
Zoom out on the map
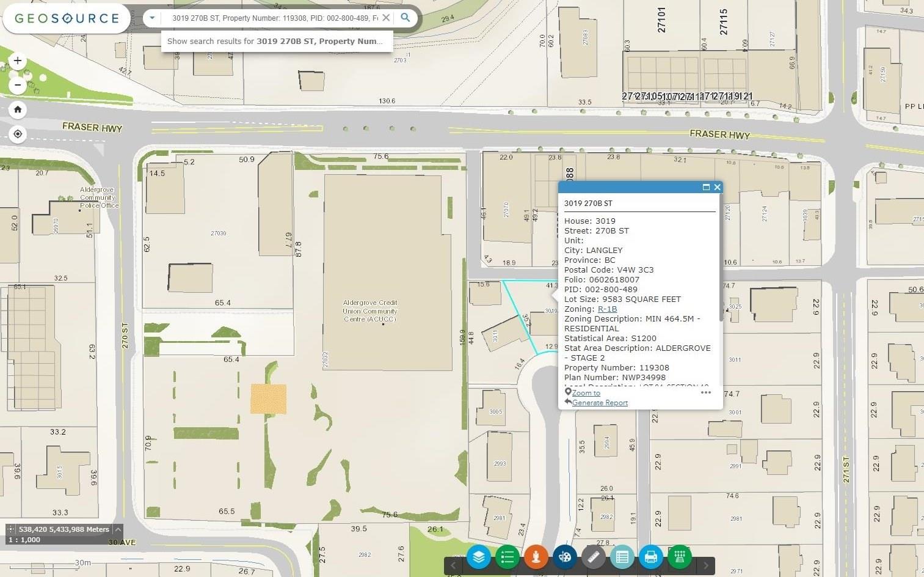pyautogui.click(x=18, y=84)
